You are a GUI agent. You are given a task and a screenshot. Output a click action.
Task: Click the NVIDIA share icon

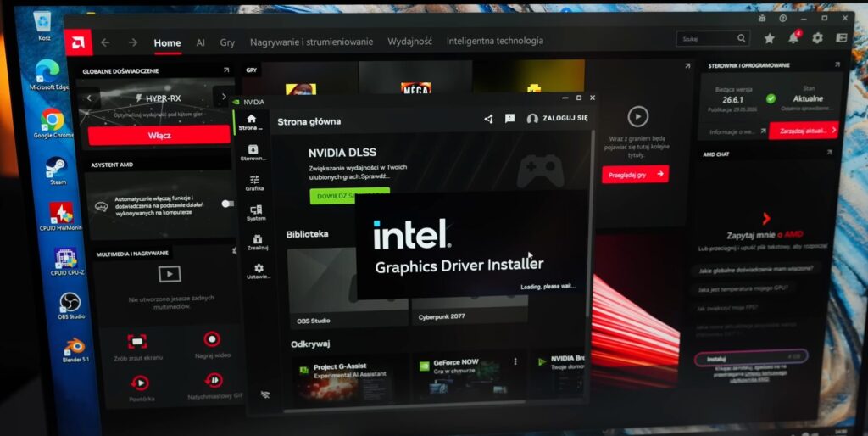tap(488, 119)
